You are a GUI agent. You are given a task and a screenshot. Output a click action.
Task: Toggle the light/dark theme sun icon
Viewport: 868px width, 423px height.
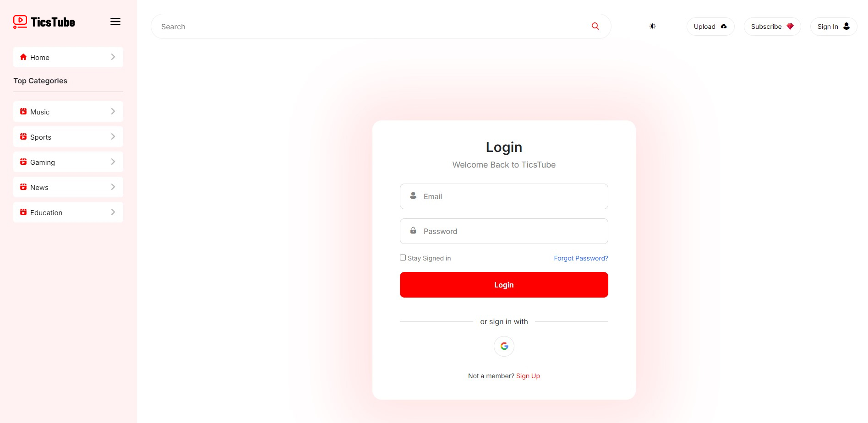(653, 26)
